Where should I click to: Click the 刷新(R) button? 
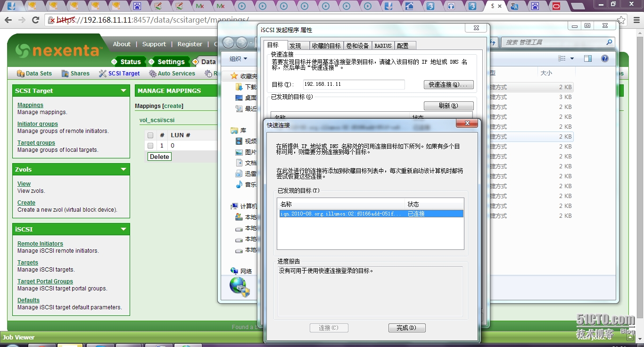pyautogui.click(x=448, y=106)
